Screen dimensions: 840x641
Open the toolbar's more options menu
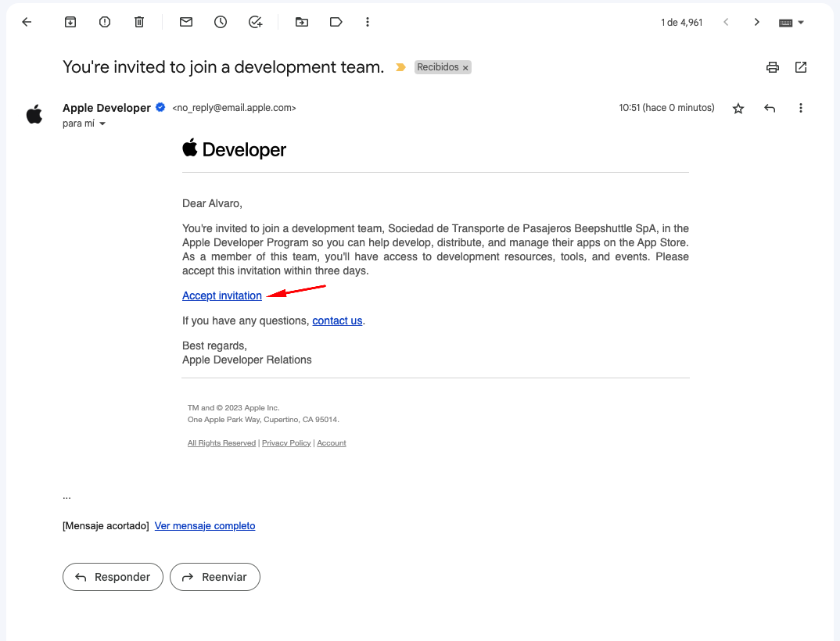[x=368, y=22]
